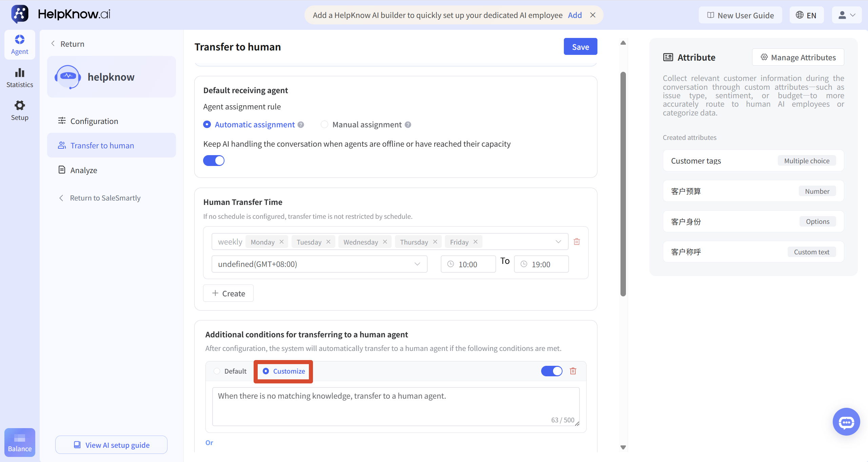Open the timezone GMT+08:00 dropdown
This screenshot has height=462, width=868.
319,264
